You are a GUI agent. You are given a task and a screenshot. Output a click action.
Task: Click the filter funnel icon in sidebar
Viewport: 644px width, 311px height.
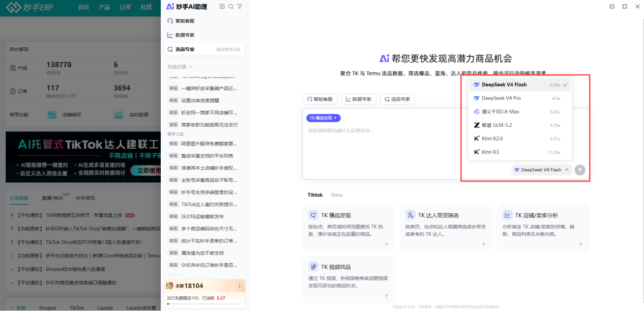point(240,7)
